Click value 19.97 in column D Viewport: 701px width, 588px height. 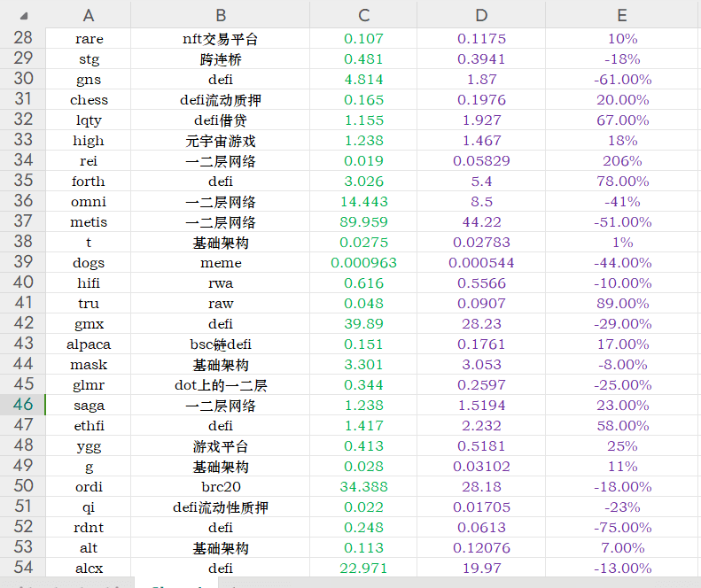481,568
